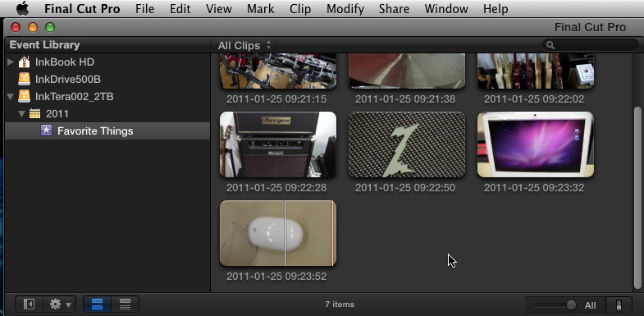This screenshot has width=644, height=316.
Task: Click the All duration label
Action: pos(590,305)
